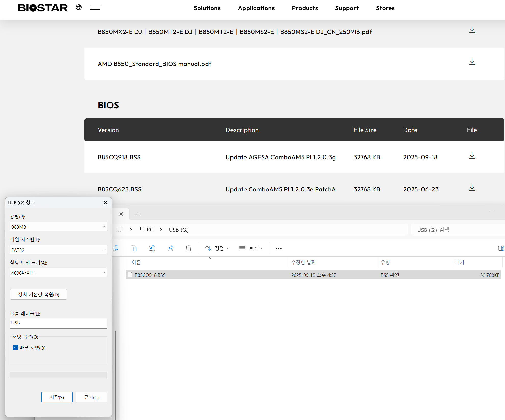This screenshot has width=505, height=420.
Task: Open the FAT32 file system dropdown
Action: pos(59,250)
